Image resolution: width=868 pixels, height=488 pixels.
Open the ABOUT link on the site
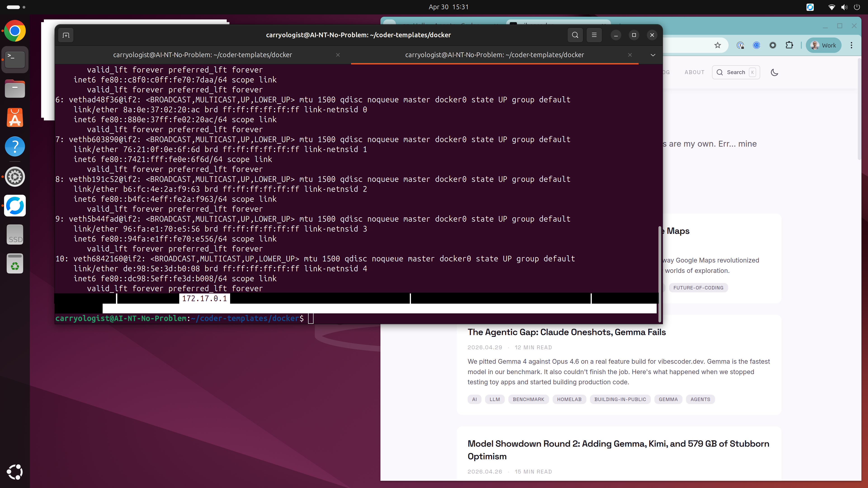point(694,72)
